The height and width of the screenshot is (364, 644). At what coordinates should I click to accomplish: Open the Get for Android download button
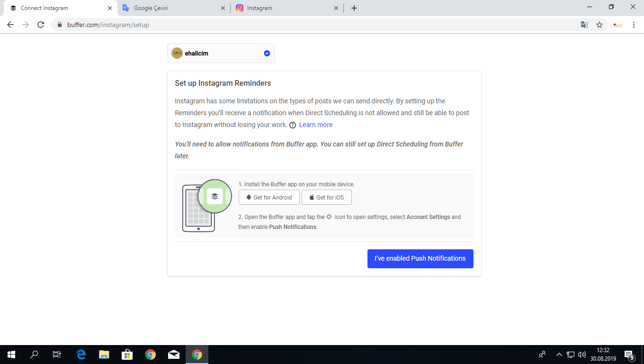(269, 197)
